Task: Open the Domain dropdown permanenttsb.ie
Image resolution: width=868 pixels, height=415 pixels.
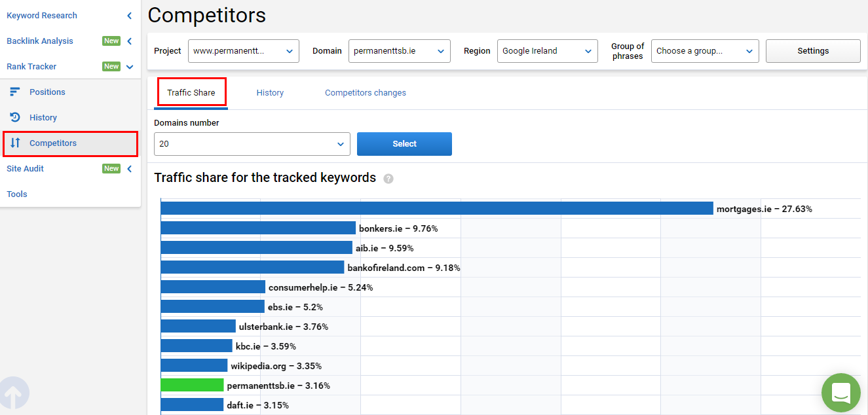Action: tap(400, 51)
